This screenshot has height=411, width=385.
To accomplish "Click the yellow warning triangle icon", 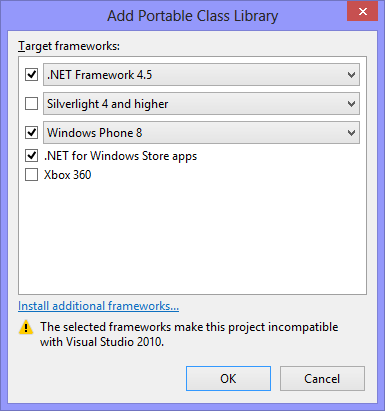I will (26, 327).
